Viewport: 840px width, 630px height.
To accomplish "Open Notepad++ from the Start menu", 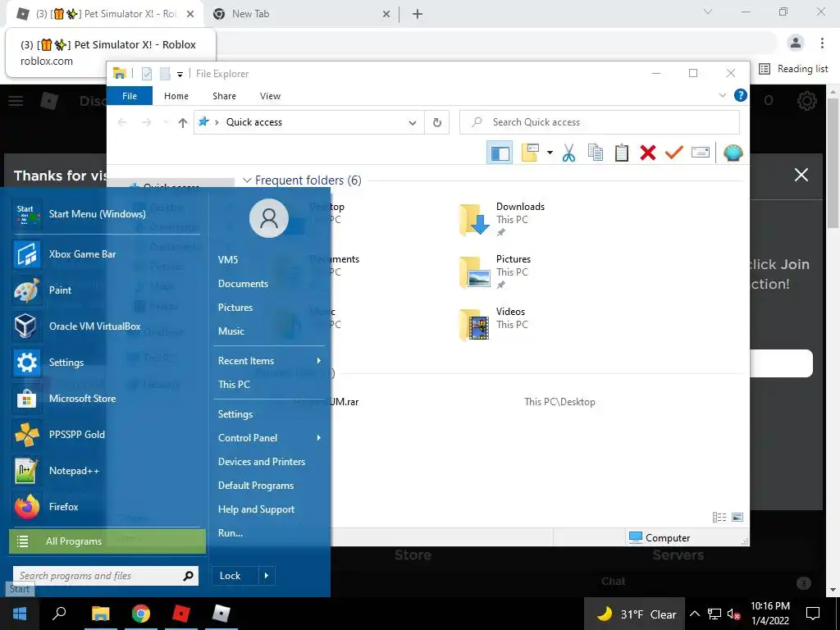I will [106, 470].
